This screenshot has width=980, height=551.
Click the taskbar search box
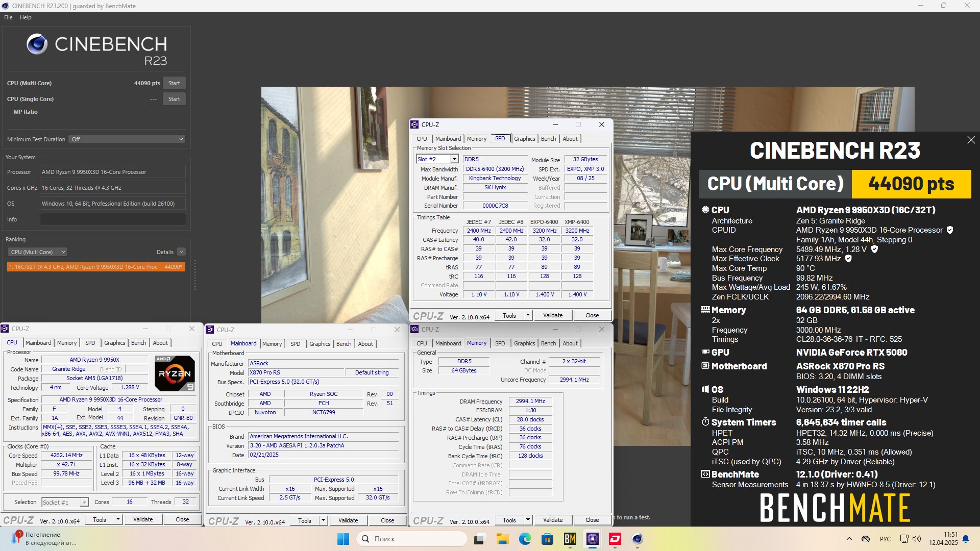411,539
